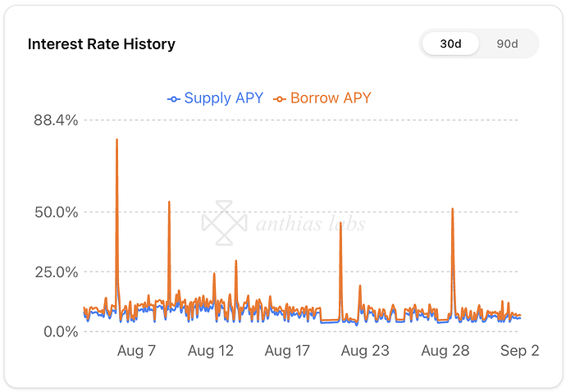The width and height of the screenshot is (566, 392).
Task: Click the Aug 28 x-axis label
Action: coord(444,351)
